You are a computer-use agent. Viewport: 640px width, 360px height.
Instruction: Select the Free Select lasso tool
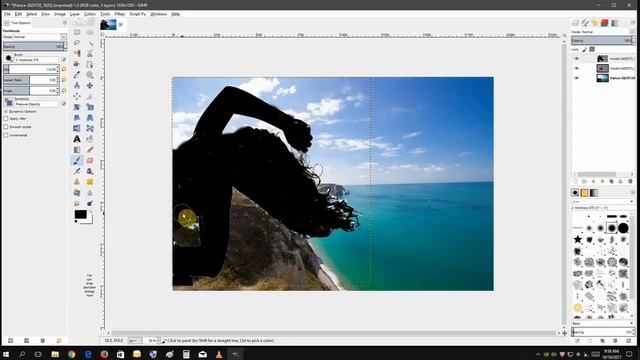(x=77, y=42)
